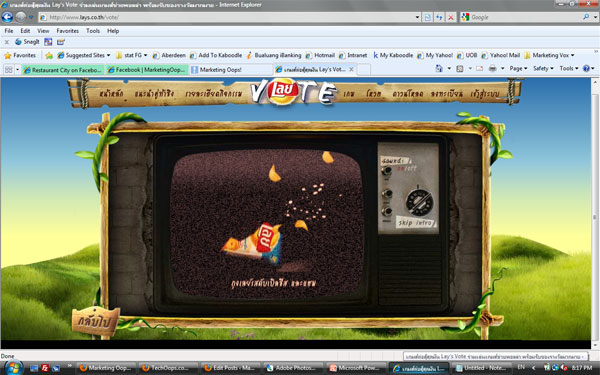Click second Thai menu item on banner

pos(155,94)
